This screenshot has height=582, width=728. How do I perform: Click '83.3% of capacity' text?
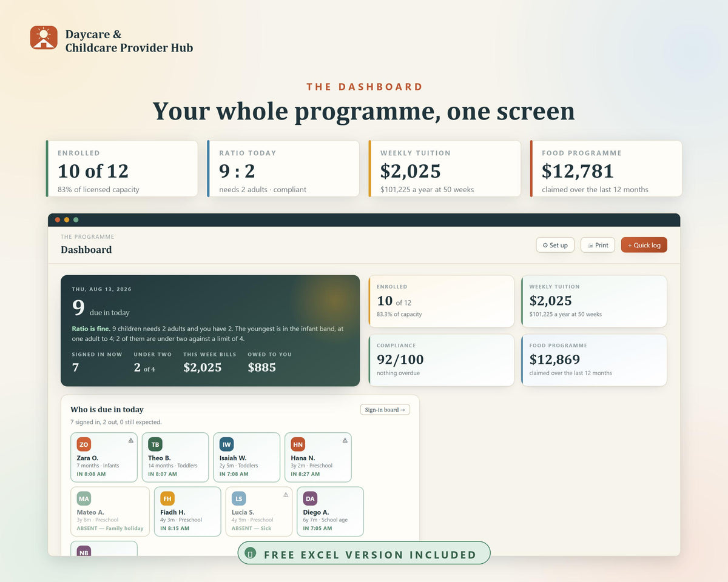click(x=399, y=314)
